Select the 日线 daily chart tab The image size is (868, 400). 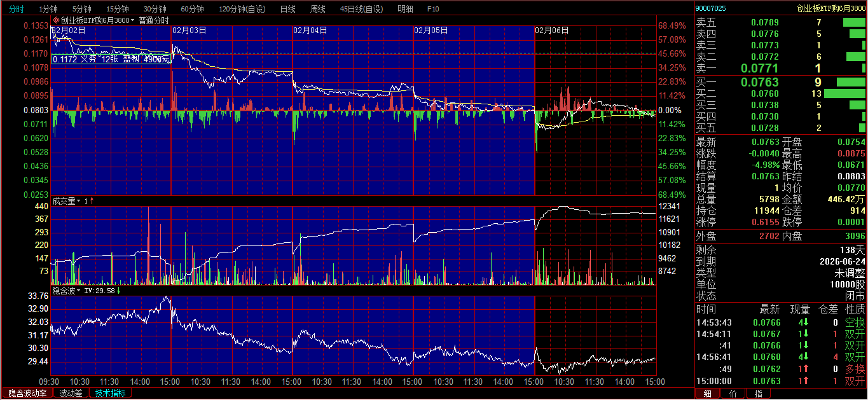[287, 9]
